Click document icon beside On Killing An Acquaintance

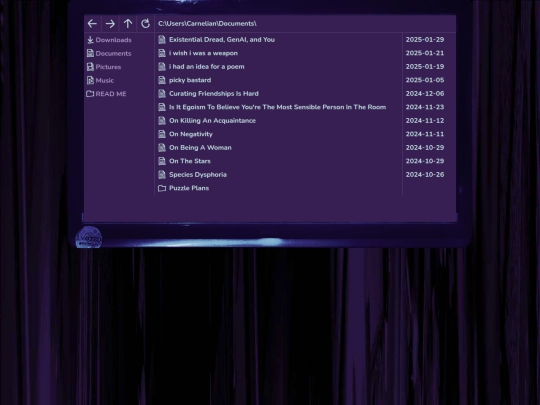(162, 121)
